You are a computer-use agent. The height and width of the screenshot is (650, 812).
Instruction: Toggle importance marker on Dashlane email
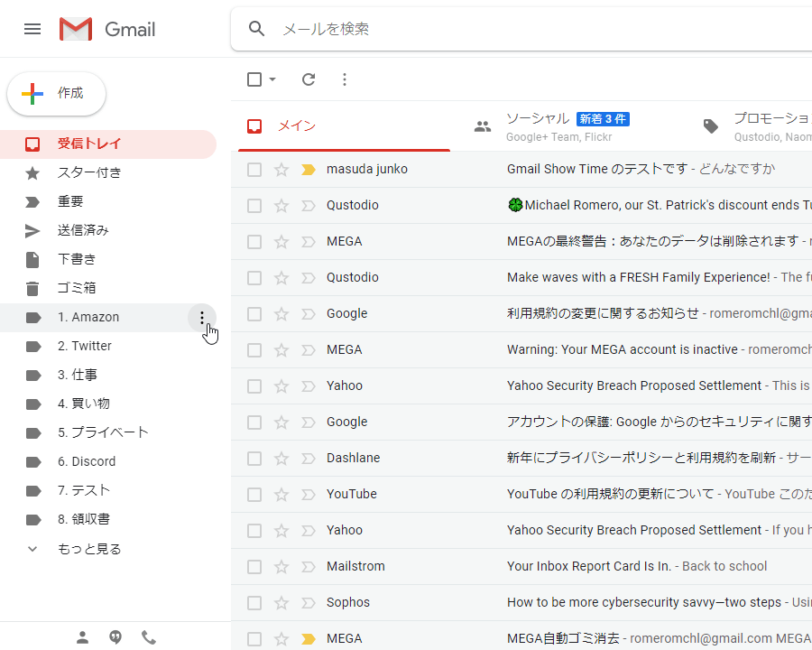pyautogui.click(x=309, y=459)
